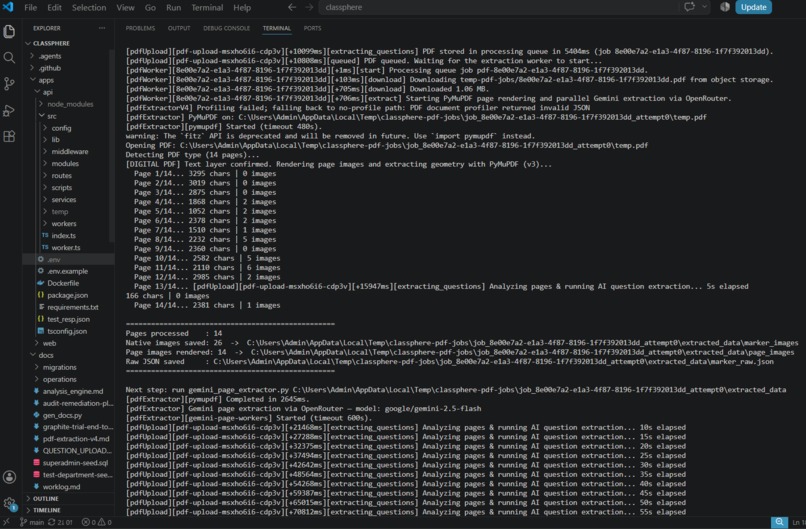Open tsconfig.json file

point(67,331)
